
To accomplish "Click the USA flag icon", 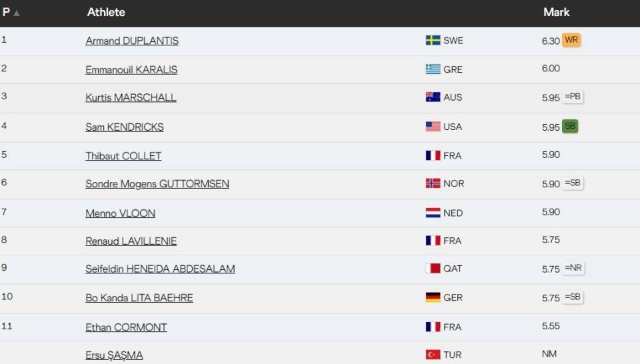I will pos(433,127).
